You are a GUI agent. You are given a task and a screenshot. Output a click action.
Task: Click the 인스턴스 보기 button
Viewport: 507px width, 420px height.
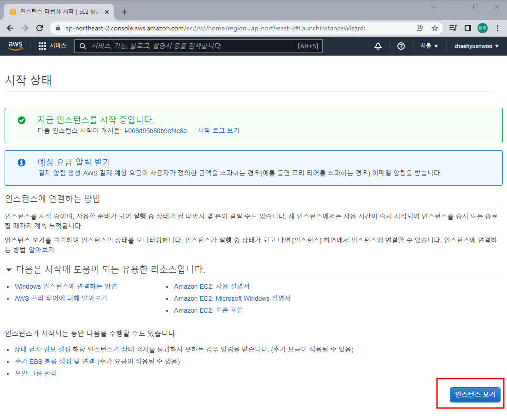(475, 395)
